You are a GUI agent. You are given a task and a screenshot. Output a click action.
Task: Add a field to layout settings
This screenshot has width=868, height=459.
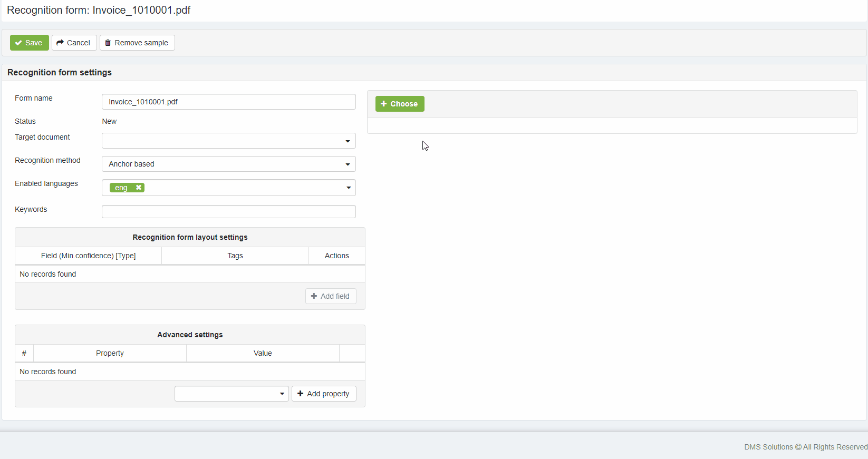tap(331, 296)
